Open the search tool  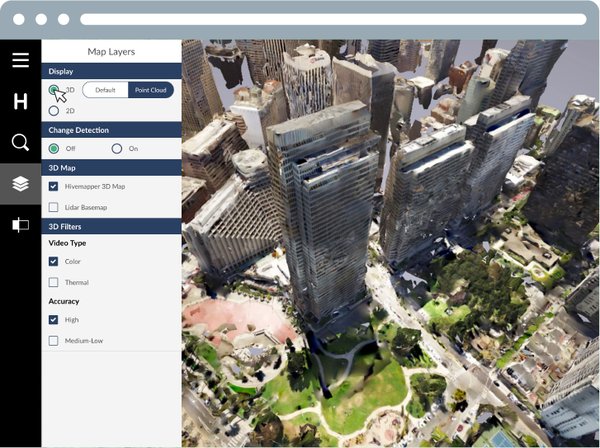[20, 142]
